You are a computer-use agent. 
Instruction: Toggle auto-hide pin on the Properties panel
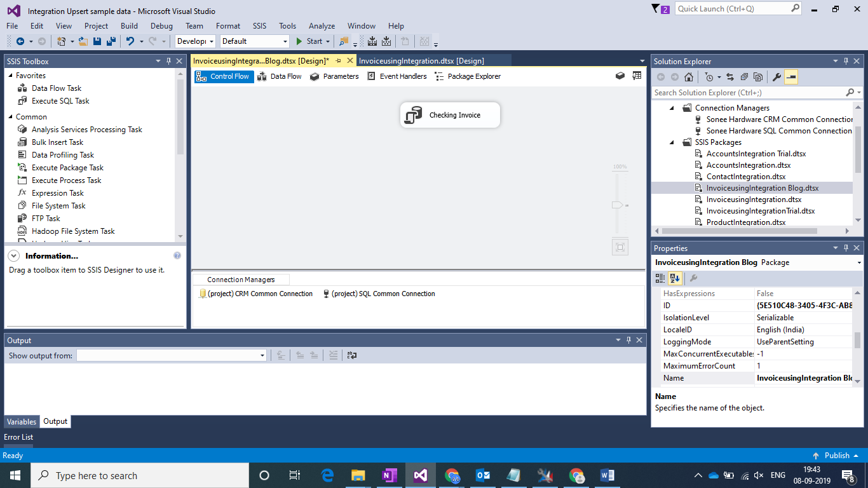coord(846,248)
